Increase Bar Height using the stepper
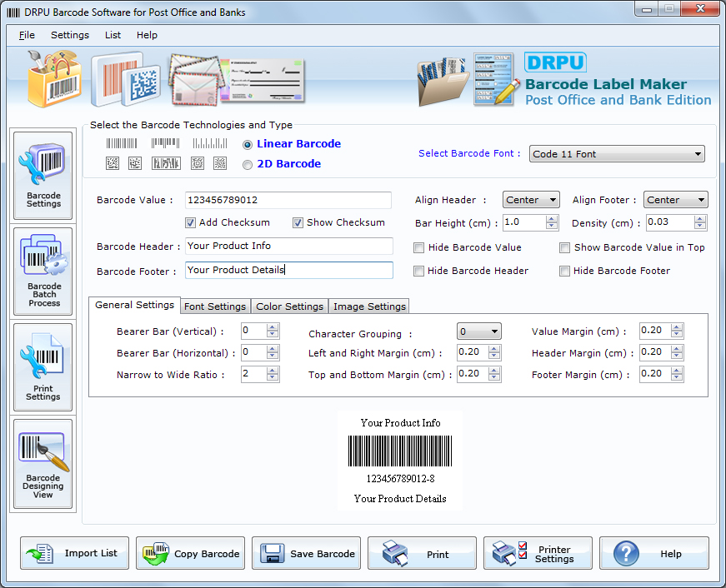This screenshot has width=726, height=588. pyautogui.click(x=550, y=219)
